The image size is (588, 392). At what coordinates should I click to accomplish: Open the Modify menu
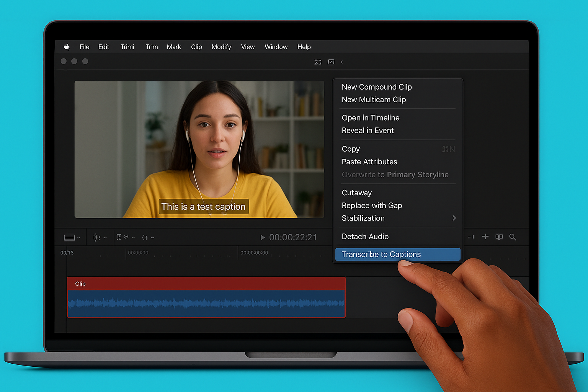pyautogui.click(x=221, y=47)
